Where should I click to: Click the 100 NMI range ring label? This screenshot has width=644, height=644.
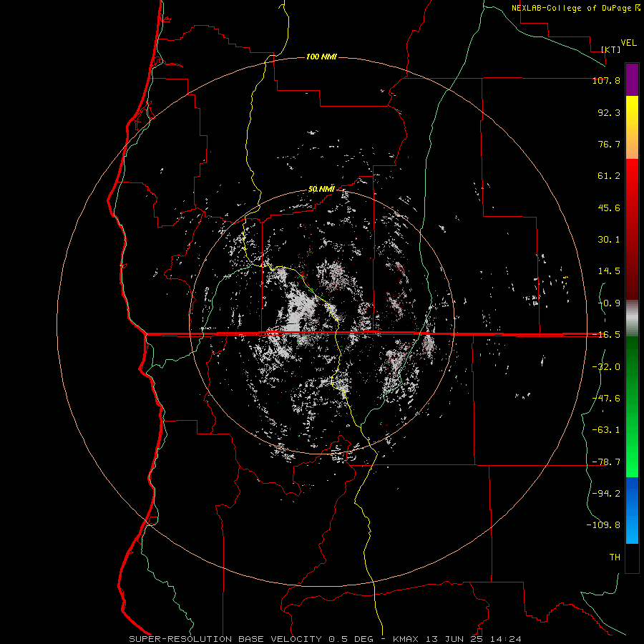coord(321,57)
